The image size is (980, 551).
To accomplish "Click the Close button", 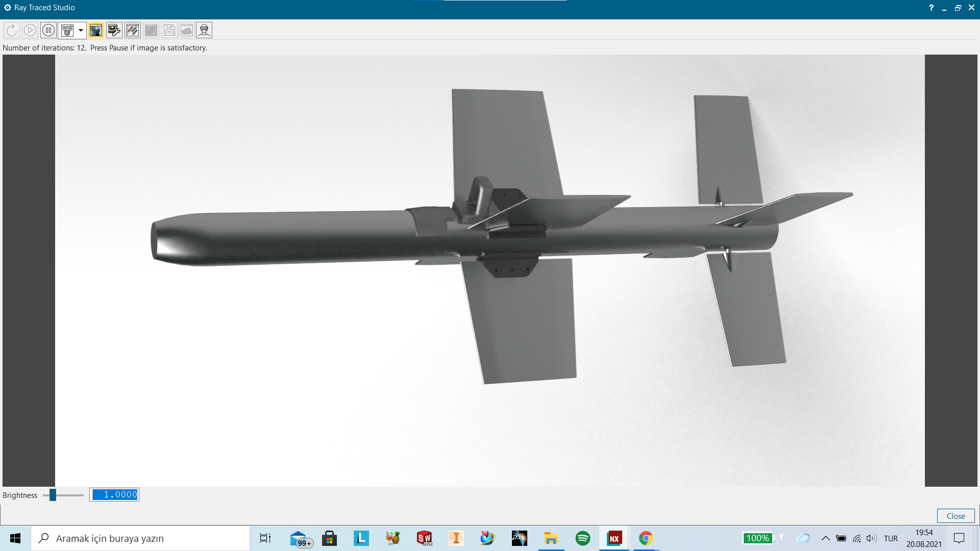I will click(955, 516).
